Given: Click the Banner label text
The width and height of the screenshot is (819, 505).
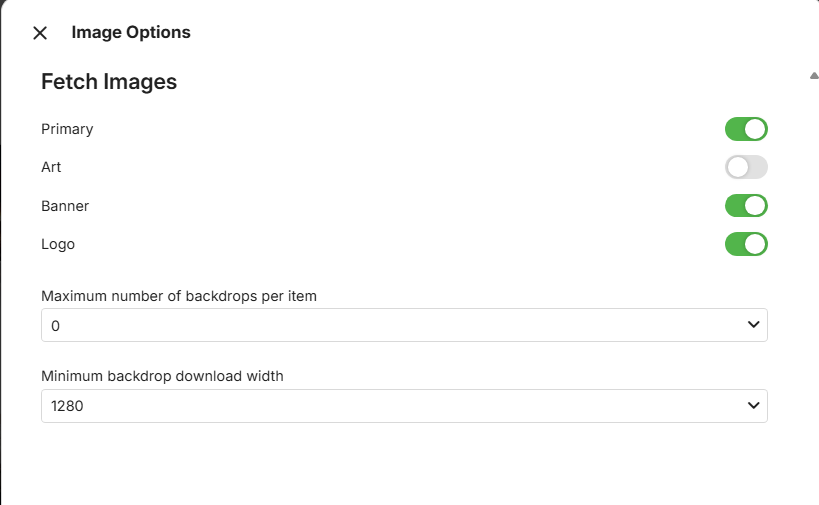Looking at the screenshot, I should point(65,206).
